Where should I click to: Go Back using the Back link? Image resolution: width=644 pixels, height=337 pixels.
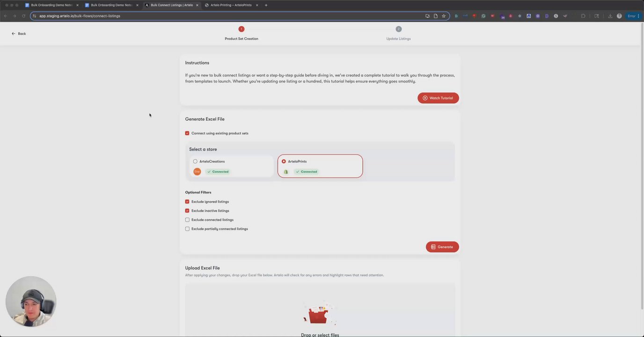point(19,34)
